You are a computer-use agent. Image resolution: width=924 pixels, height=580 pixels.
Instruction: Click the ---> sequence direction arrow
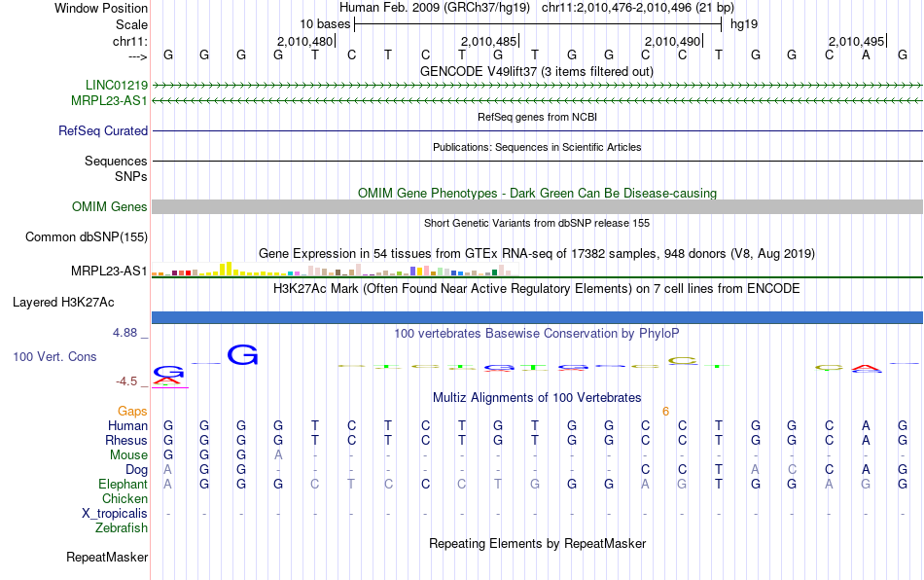(138, 56)
